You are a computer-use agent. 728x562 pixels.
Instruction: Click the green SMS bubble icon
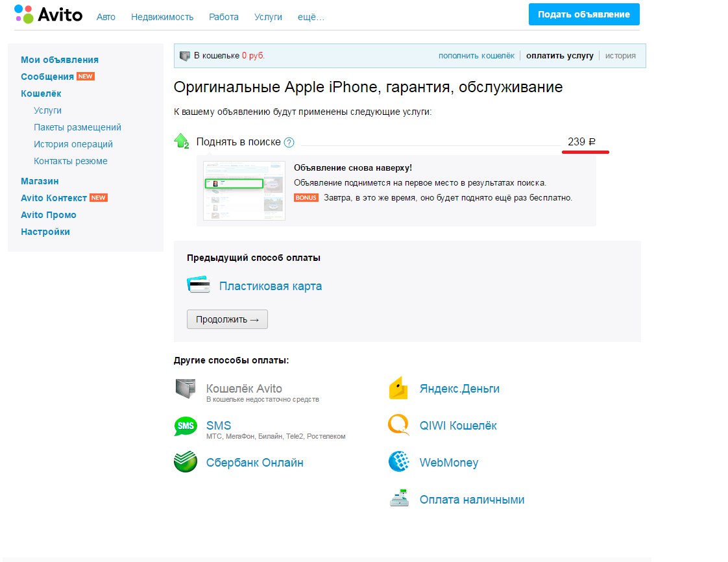point(186,426)
